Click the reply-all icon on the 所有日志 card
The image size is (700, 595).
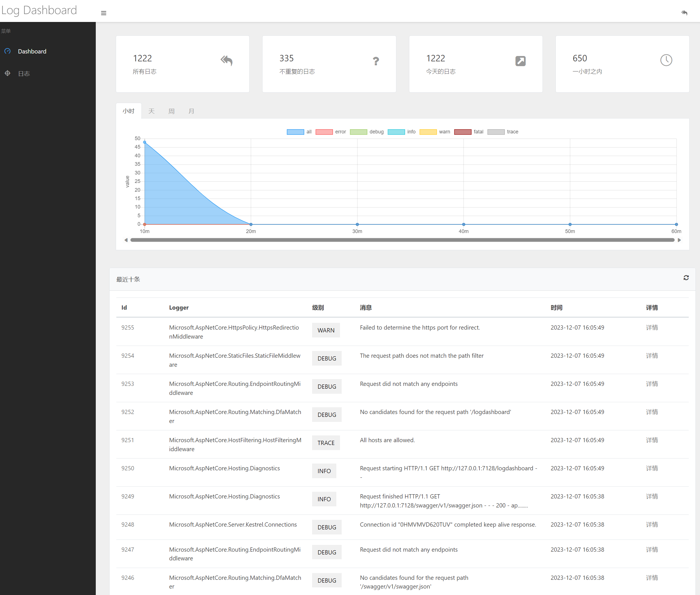pyautogui.click(x=226, y=61)
